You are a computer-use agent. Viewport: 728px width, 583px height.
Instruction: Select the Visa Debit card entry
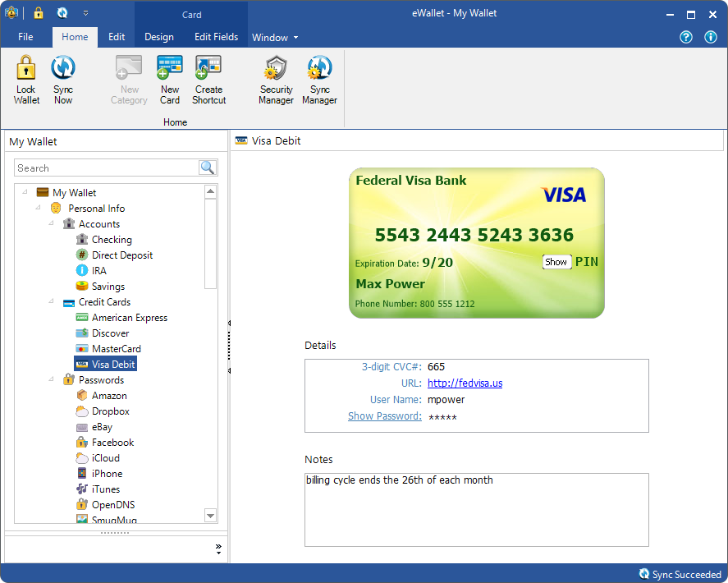click(x=105, y=365)
